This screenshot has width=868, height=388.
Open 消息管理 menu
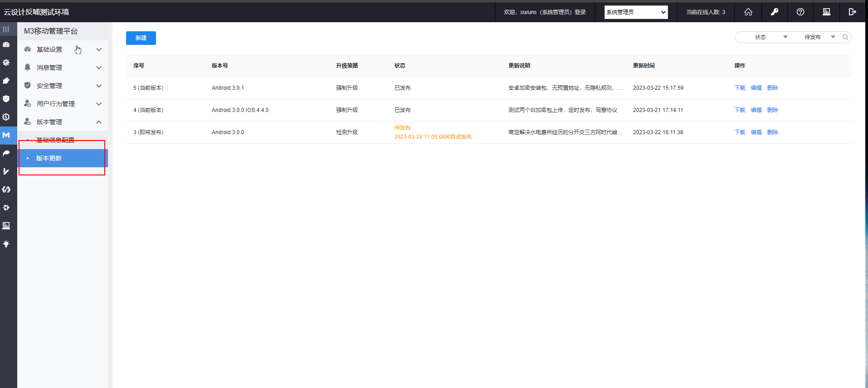pyautogui.click(x=63, y=68)
